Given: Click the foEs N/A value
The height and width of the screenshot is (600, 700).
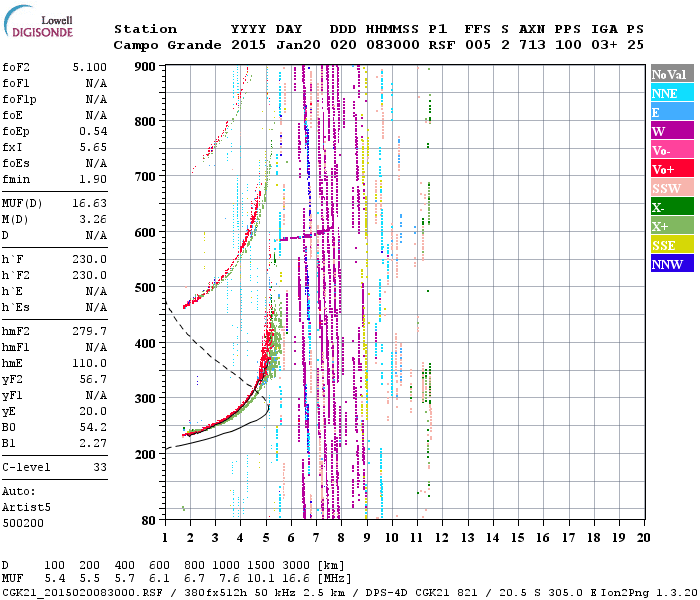Looking at the screenshot, I should (96, 163).
